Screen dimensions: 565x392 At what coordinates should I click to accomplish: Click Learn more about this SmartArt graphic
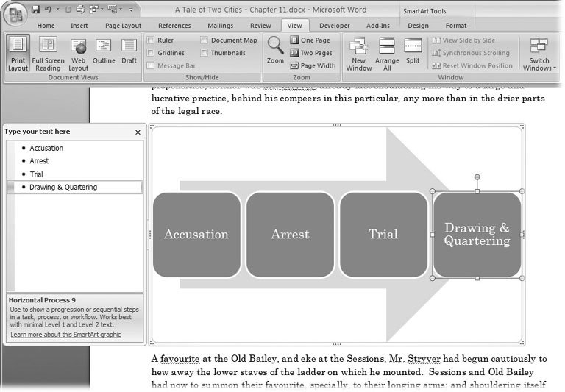pos(65,335)
